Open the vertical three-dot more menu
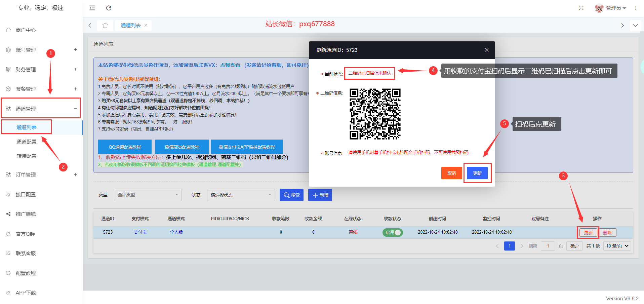 tap(636, 8)
